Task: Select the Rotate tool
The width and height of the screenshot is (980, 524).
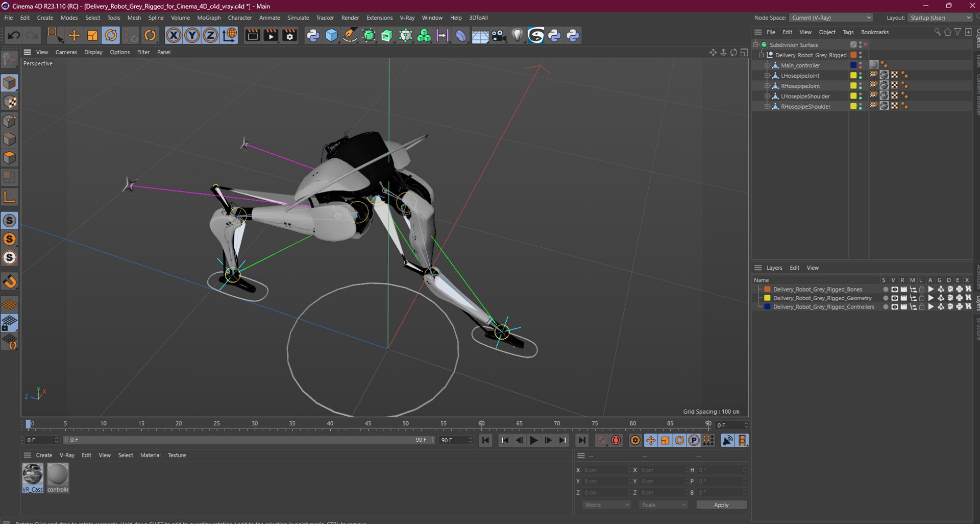Action: [x=111, y=35]
